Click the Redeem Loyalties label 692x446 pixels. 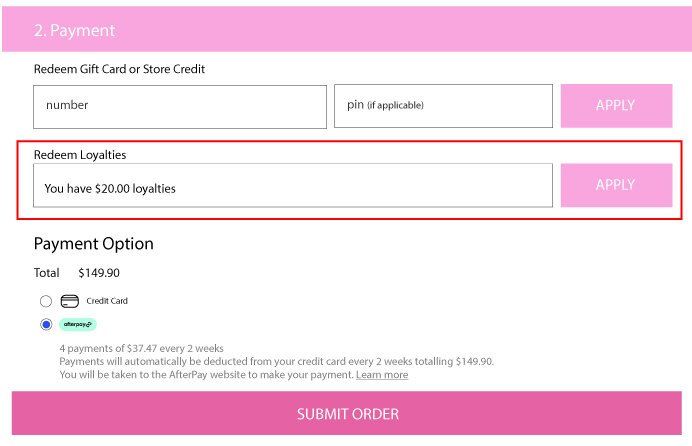[x=80, y=155]
